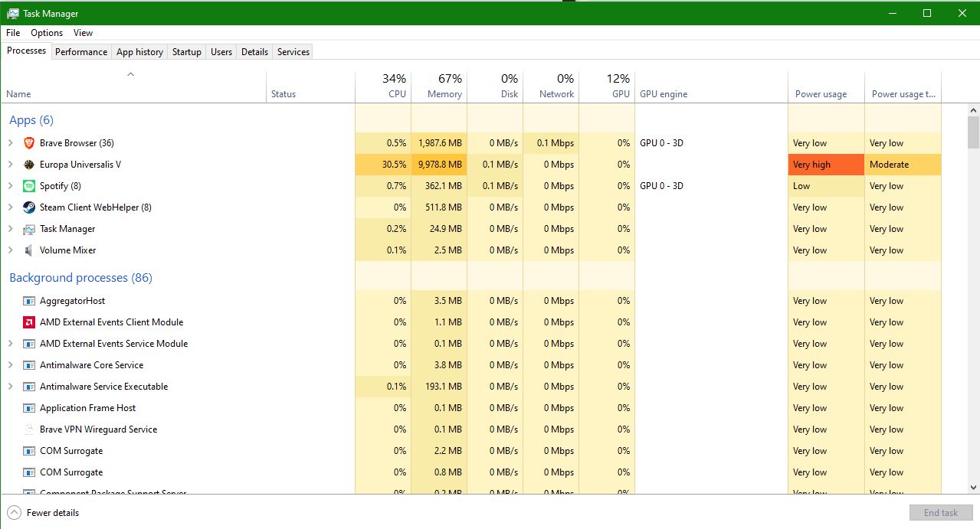Image resolution: width=980 pixels, height=529 pixels.
Task: Sort by the Power usage trend column
Action: tap(903, 87)
